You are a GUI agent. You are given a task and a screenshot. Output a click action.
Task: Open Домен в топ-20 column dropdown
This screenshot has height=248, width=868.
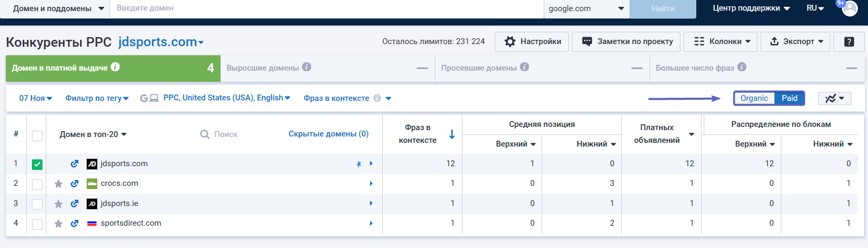93,134
